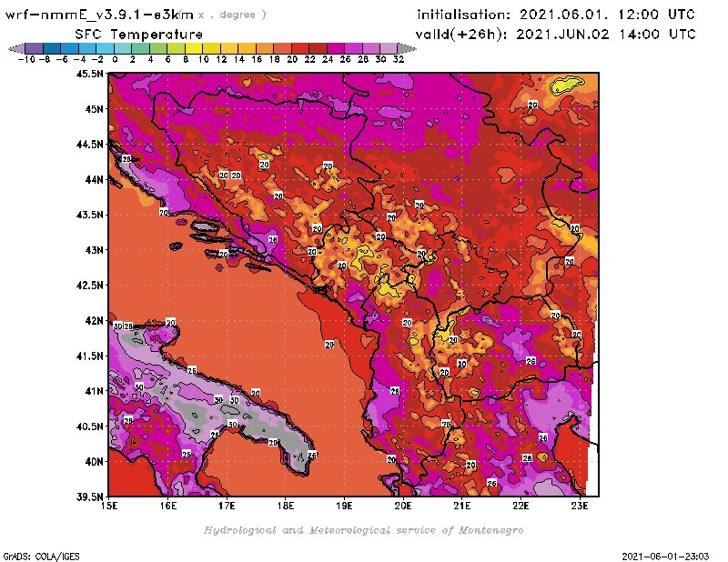Click the '40.5N' latitude label
The height and width of the screenshot is (562, 728).
pyautogui.click(x=89, y=427)
